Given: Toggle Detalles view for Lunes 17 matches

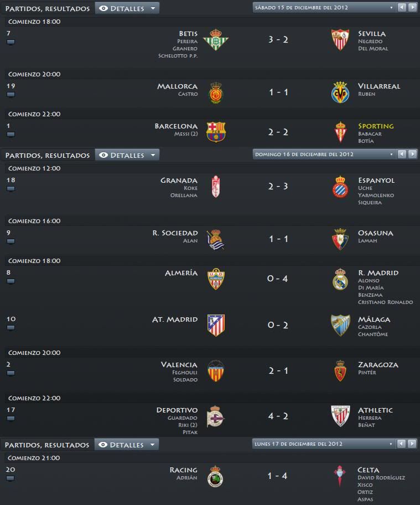Looking at the screenshot, I should pos(127,445).
